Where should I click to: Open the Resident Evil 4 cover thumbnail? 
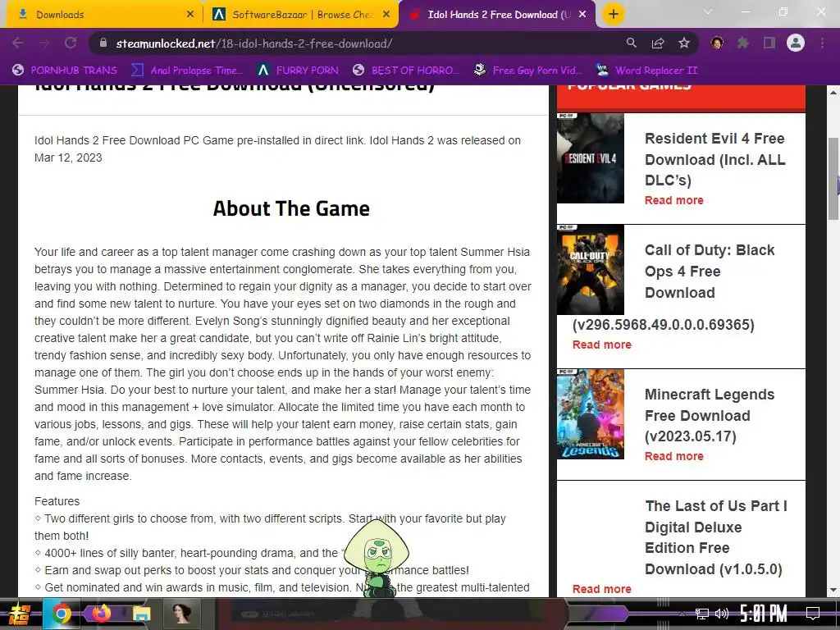point(591,158)
